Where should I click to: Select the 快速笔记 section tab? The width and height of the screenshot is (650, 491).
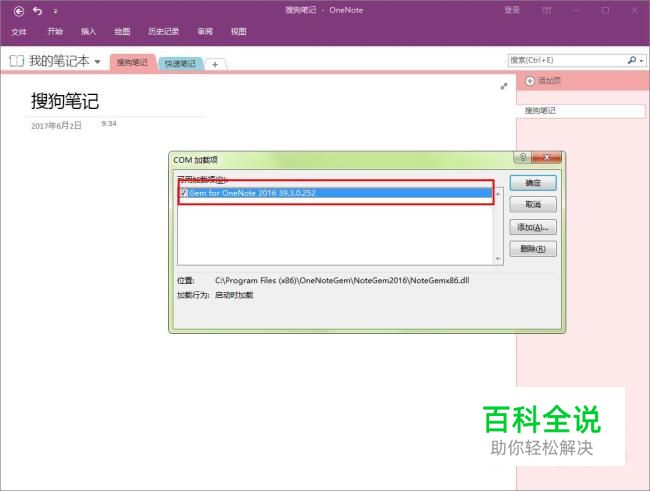point(180,63)
